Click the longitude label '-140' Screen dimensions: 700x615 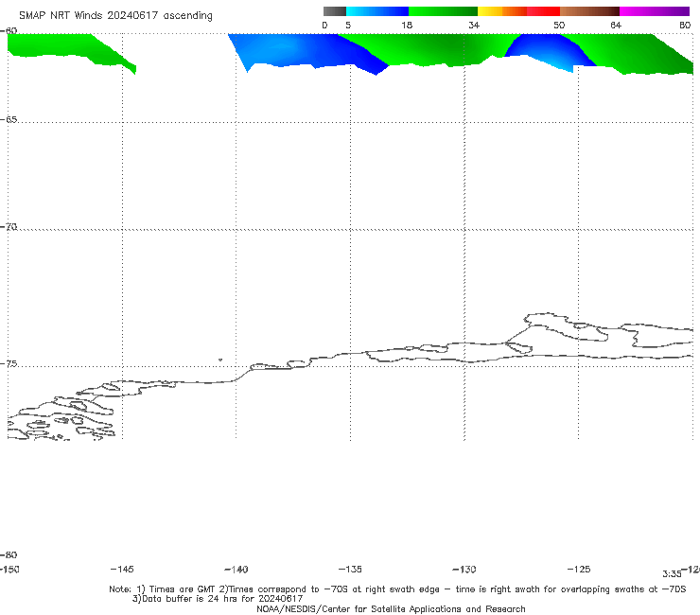pos(236,570)
